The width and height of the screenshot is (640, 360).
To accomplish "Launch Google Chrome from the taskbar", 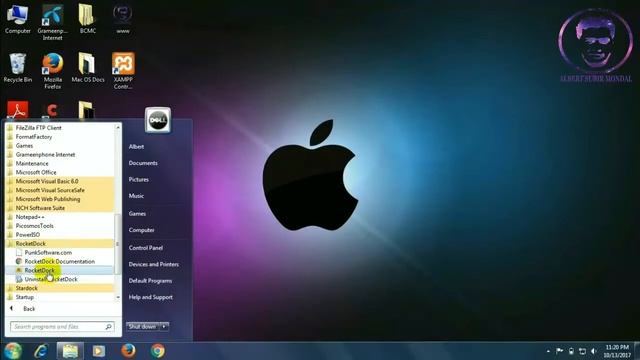I will coord(158,351).
